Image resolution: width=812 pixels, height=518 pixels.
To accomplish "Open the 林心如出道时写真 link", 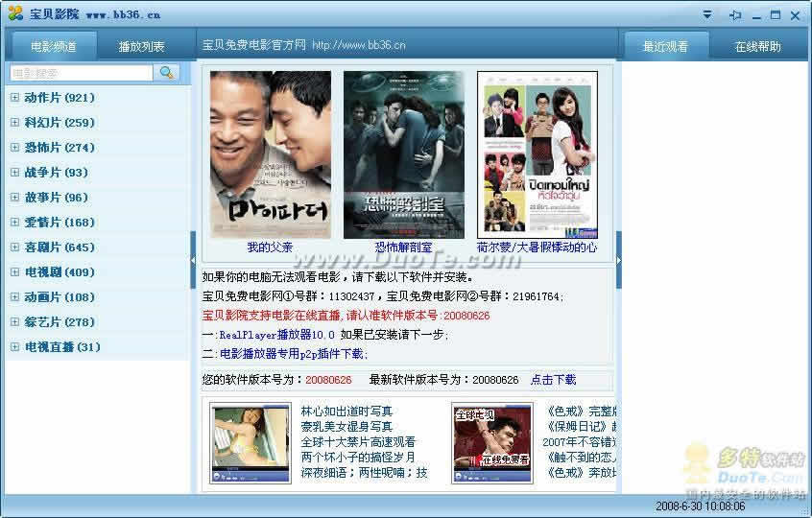I will pyautogui.click(x=346, y=412).
